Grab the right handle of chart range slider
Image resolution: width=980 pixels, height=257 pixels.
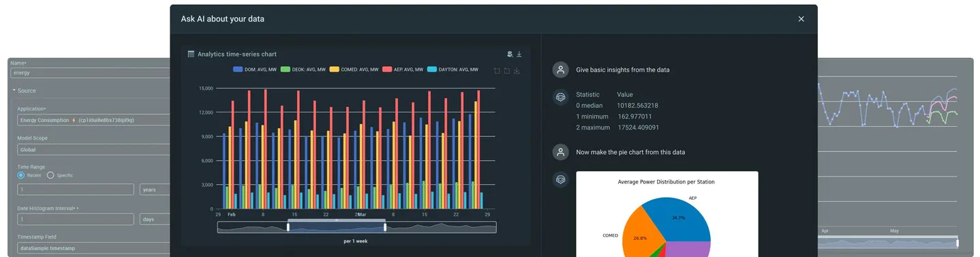pyautogui.click(x=385, y=227)
